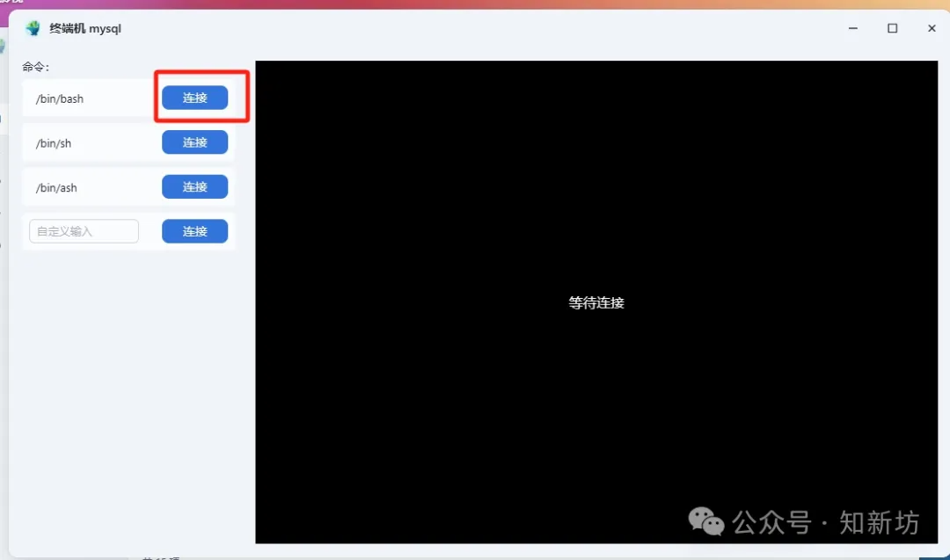Image resolution: width=950 pixels, height=560 pixels.
Task: Click the WeChat logo in the watermark
Action: (706, 521)
